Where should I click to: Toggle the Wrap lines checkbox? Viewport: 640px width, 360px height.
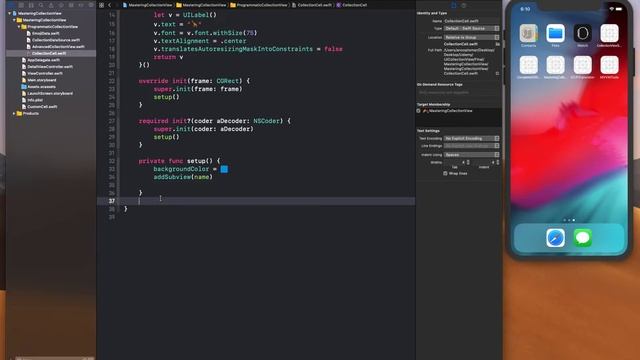[x=445, y=173]
